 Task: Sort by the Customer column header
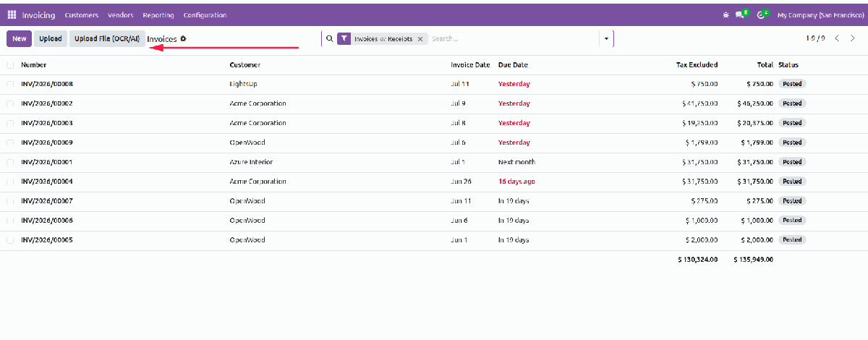click(x=245, y=65)
